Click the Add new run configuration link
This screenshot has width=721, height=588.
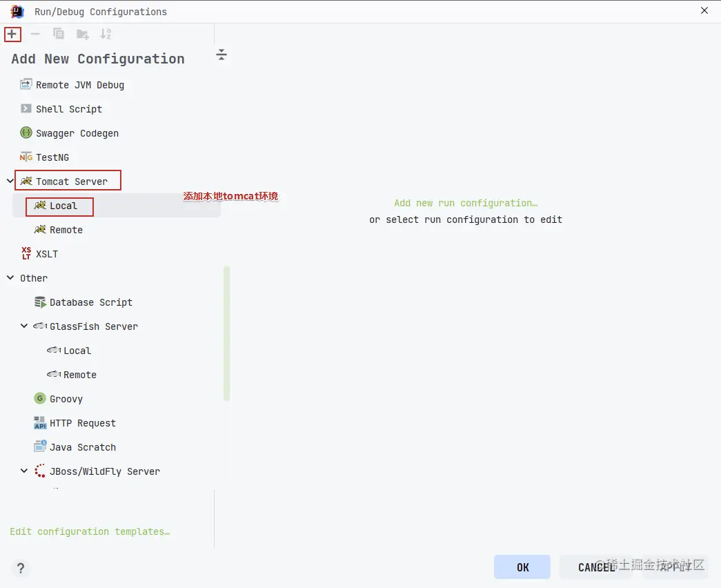point(466,203)
